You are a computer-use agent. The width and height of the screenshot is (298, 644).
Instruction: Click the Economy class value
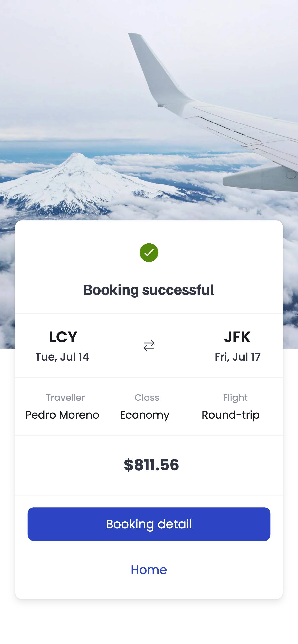click(x=145, y=415)
